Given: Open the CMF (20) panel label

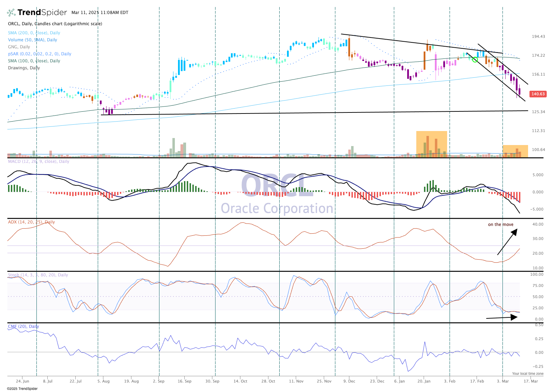Looking at the screenshot, I should point(23,326).
